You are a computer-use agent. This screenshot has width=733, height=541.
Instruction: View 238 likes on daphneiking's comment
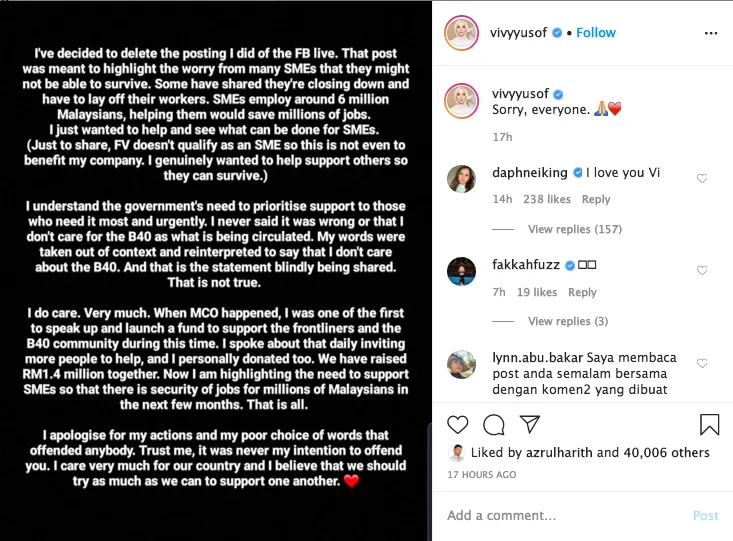(x=546, y=199)
